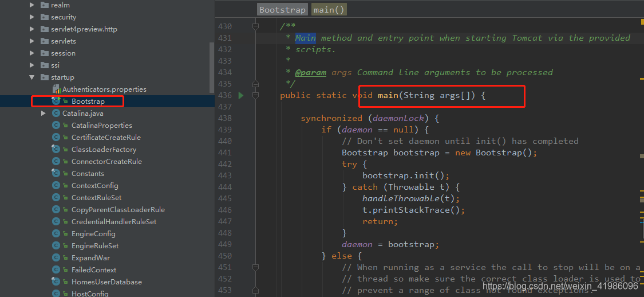Image resolution: width=644 pixels, height=297 pixels.
Task: Click the ClassLoaderFactory class icon
Action: pos(56,149)
